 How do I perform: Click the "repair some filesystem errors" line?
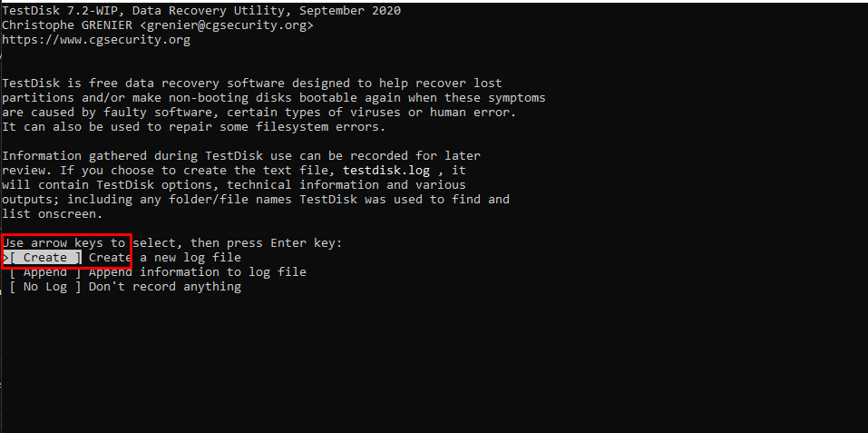194,127
